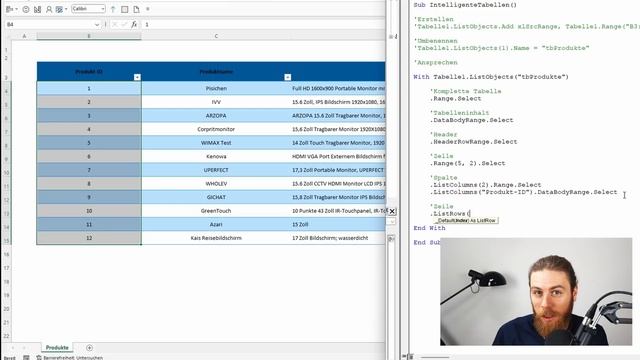
Task: Open the Name Box dropdown arrow
Action: [x=97, y=24]
